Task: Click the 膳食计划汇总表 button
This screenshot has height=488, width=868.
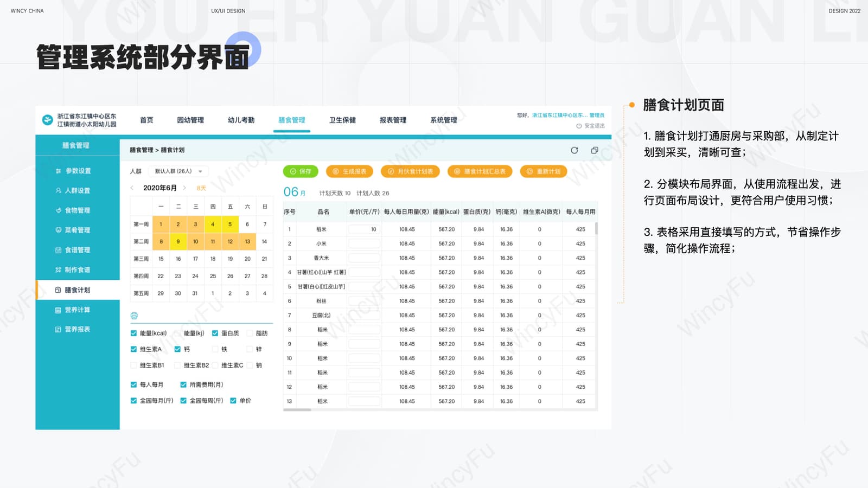Action: [x=480, y=171]
